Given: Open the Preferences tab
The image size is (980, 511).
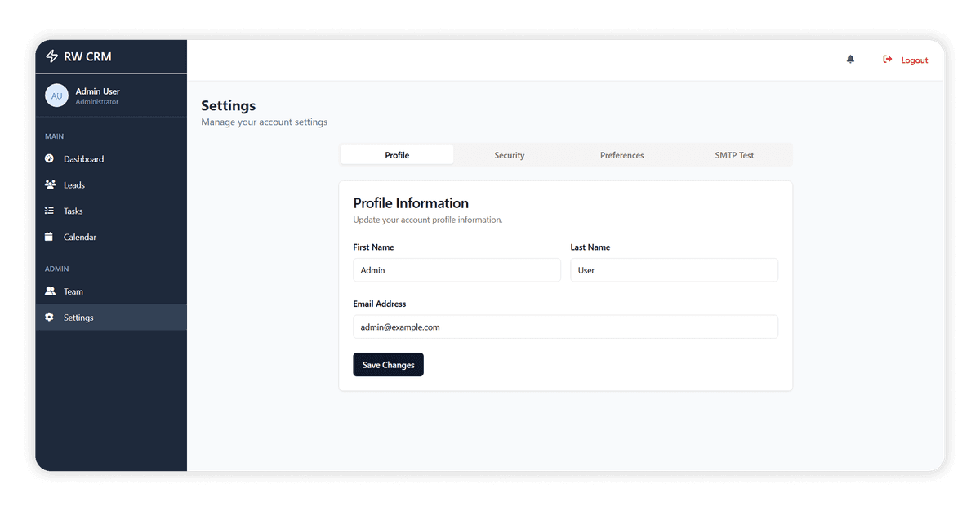Looking at the screenshot, I should (622, 155).
